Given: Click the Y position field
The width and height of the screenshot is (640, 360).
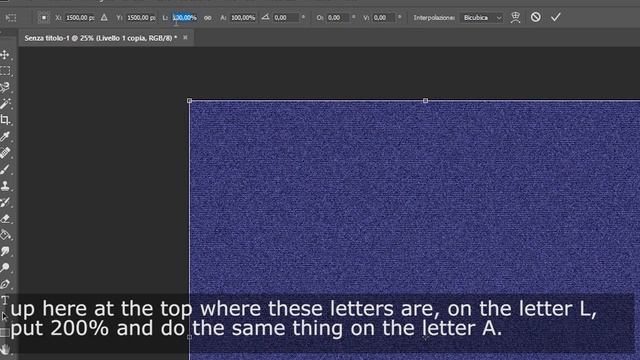Looking at the screenshot, I should (141, 18).
